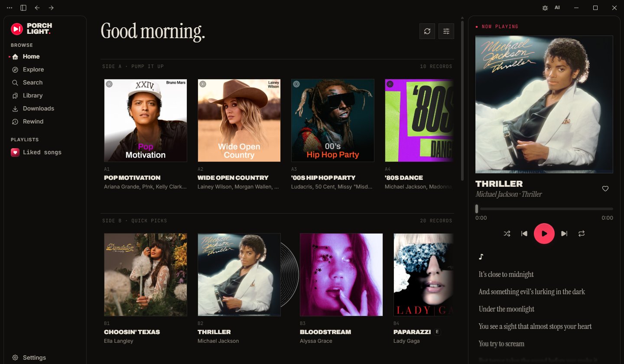Viewport: 624px width, 364px height.
Task: Go forward with the right arrow
Action: [x=51, y=8]
